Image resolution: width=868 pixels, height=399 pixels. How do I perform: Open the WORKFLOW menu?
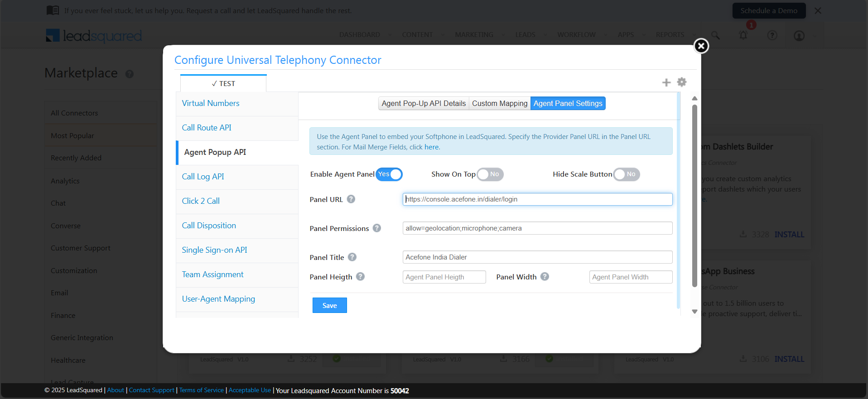576,35
